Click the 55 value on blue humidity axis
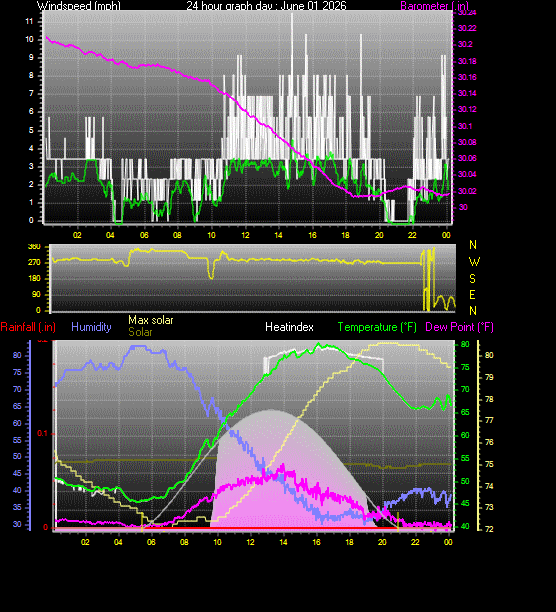This screenshot has height=612, width=556. pos(17,440)
